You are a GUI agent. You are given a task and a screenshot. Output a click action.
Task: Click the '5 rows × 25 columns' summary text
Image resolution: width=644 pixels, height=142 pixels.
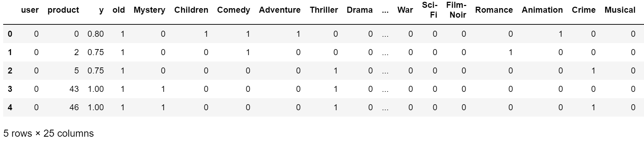tap(49, 134)
